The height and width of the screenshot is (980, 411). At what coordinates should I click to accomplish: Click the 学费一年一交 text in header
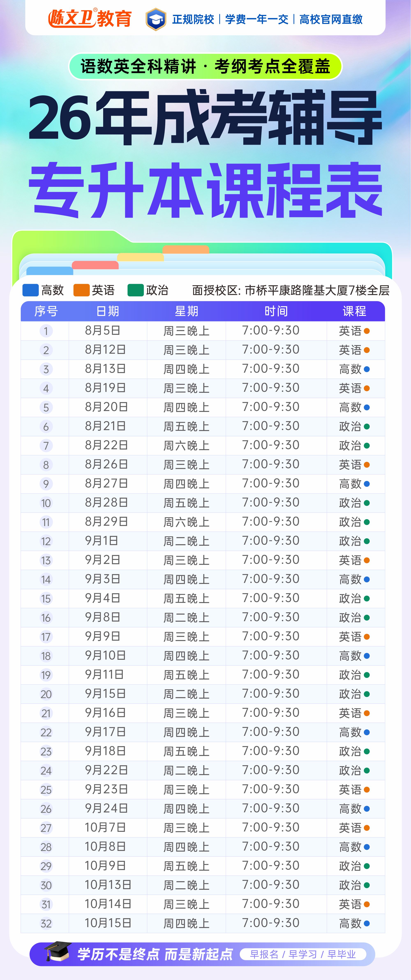pos(257,19)
